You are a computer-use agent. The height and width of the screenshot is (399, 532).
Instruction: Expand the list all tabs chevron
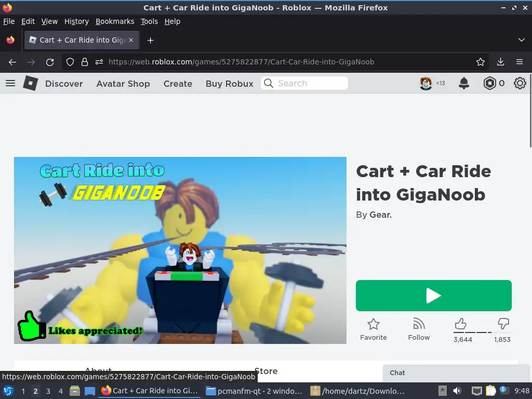[522, 40]
